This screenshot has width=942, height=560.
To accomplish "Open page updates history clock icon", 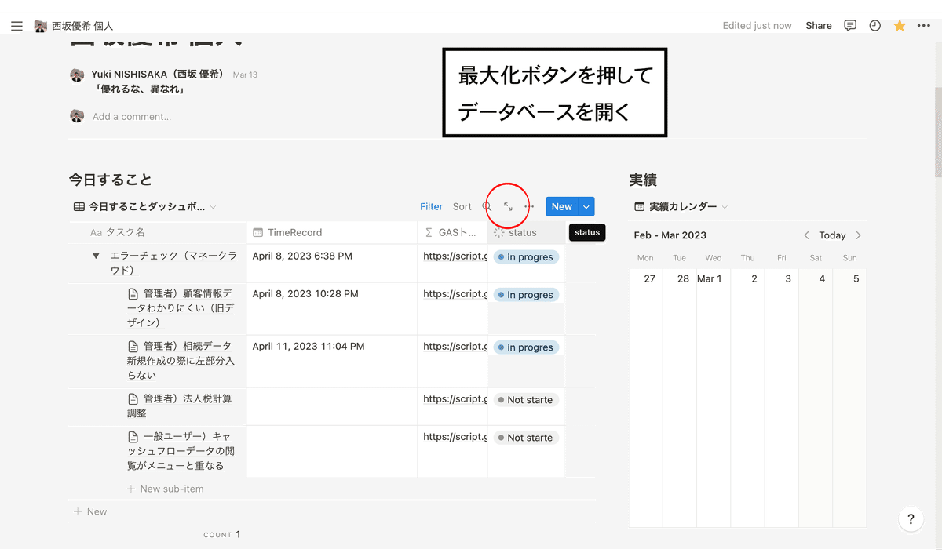I will [x=875, y=26].
